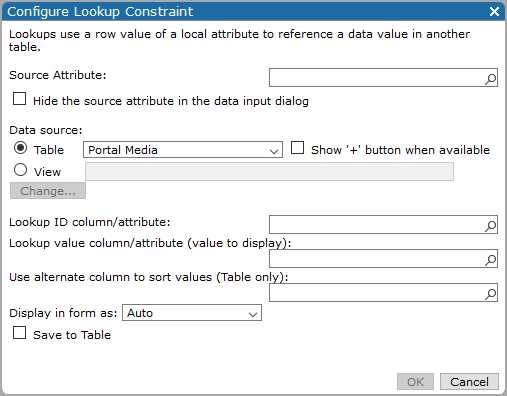Click the Cancel button

[469, 382]
